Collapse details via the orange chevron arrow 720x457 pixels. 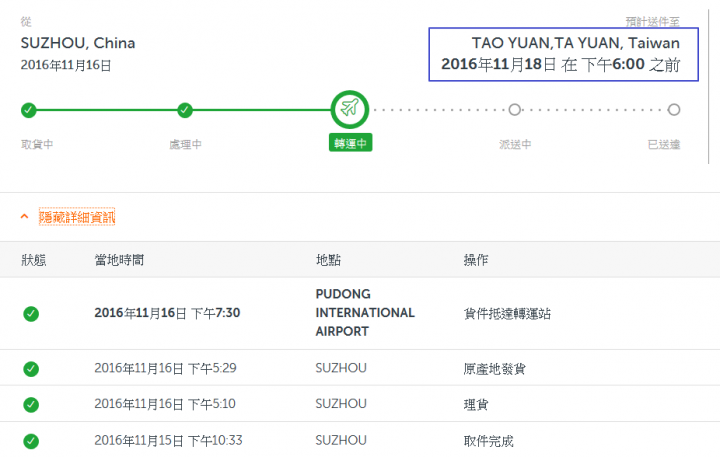25,216
